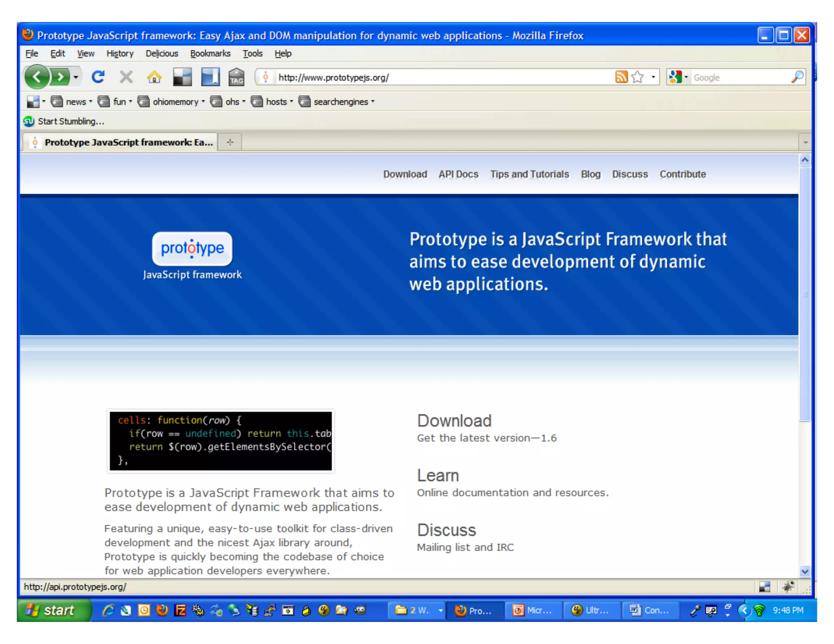Click the API Docs navigation link
The height and width of the screenshot is (644, 834).
[458, 174]
